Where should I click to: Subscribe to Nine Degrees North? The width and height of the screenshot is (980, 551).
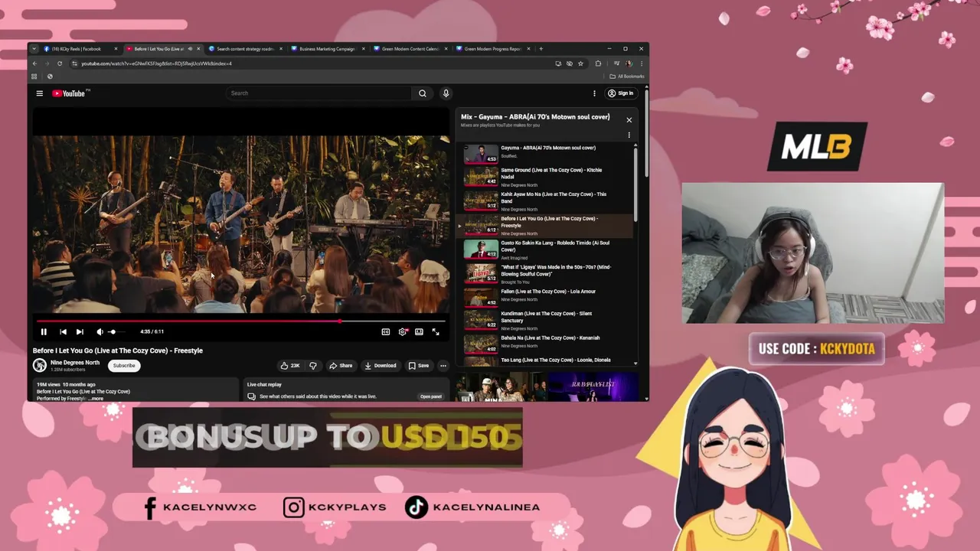[x=124, y=365]
